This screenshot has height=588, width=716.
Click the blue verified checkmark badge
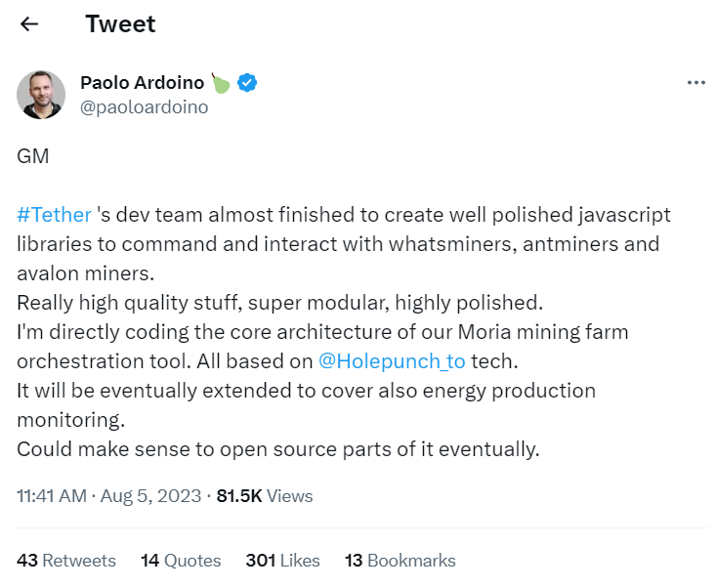(247, 83)
